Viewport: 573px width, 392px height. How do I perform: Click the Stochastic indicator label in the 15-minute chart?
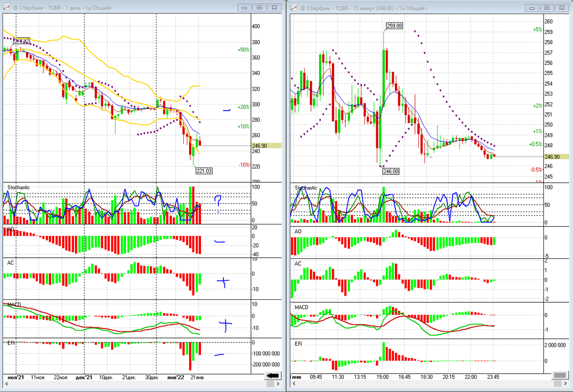[306, 188]
